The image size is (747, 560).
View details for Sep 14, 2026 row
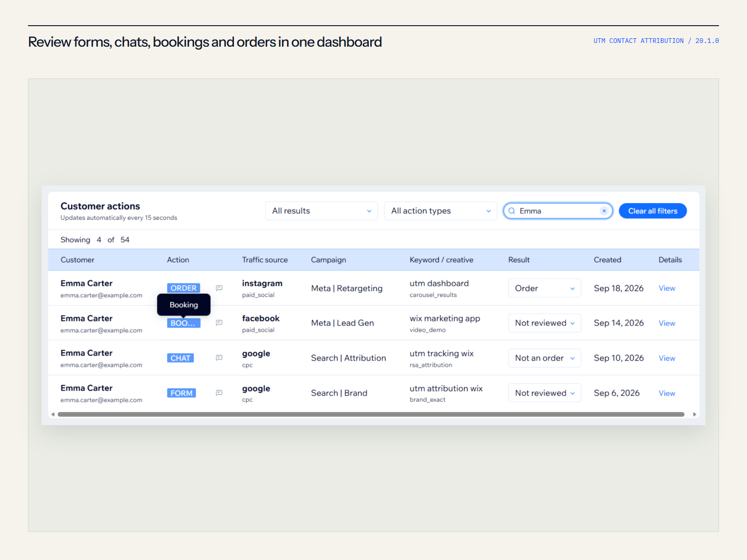pyautogui.click(x=667, y=323)
